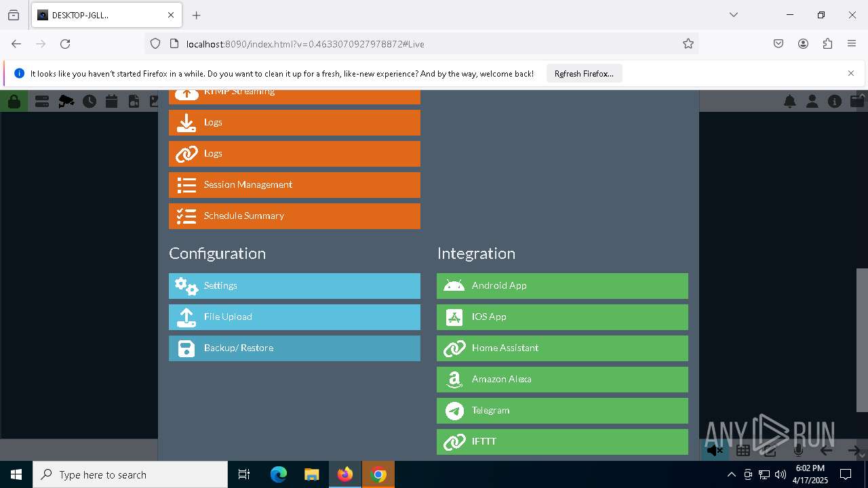Open the alerts bell icon
868x488 pixels.
coord(790,102)
